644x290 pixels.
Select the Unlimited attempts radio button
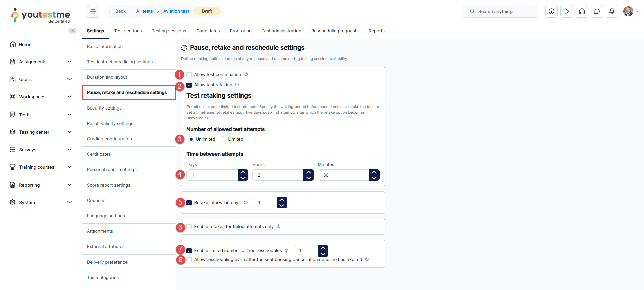[x=191, y=139]
